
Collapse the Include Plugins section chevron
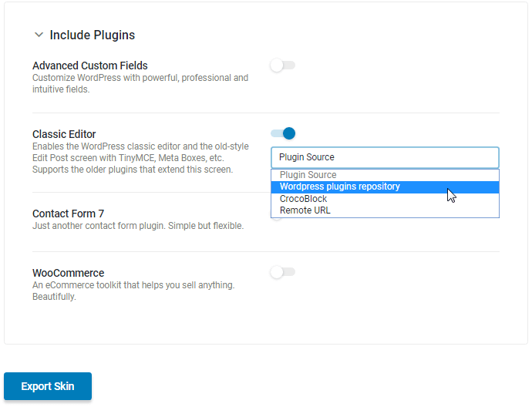coord(39,35)
